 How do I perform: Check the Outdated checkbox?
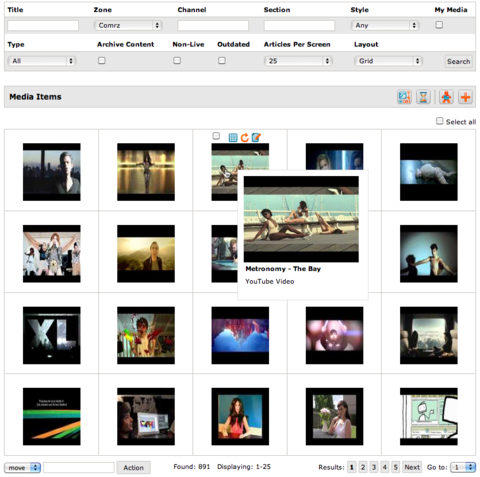coord(222,60)
